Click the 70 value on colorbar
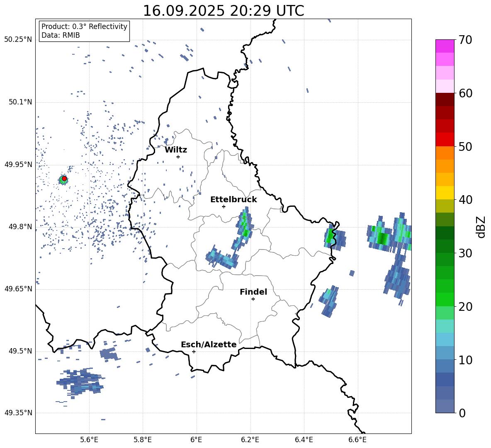Viewport: 491px width, 448px height. (x=465, y=40)
